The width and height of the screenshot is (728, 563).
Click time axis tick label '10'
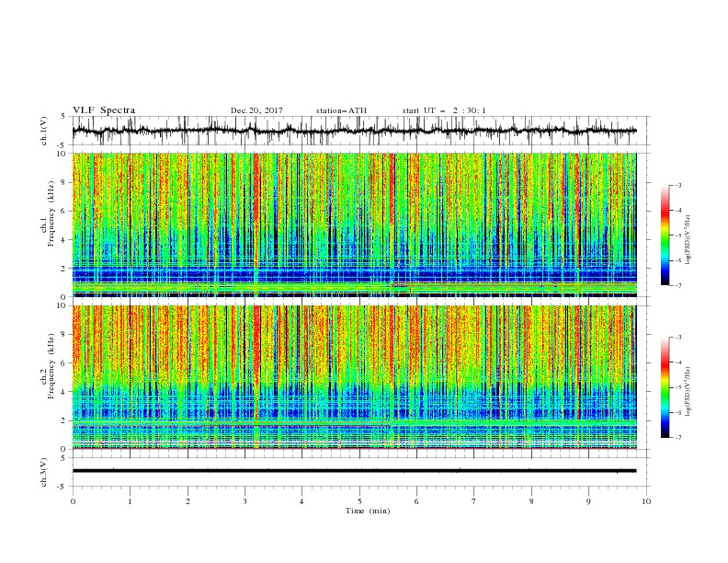tap(646, 501)
